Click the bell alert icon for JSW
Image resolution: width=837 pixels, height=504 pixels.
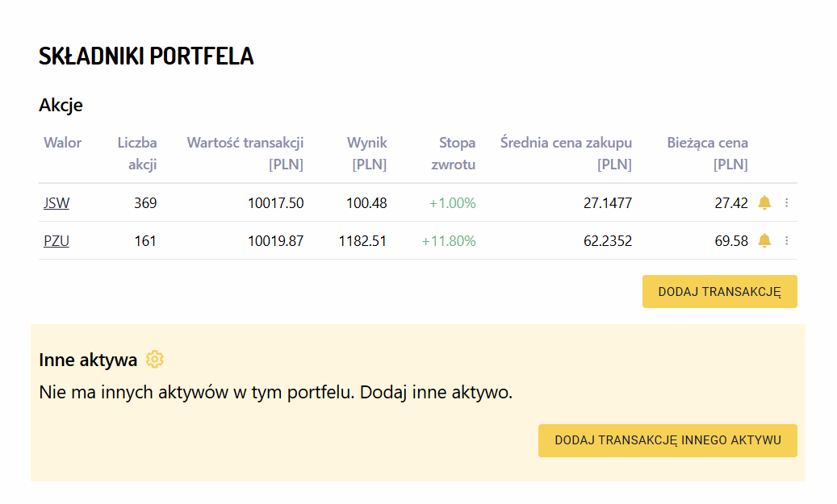pyautogui.click(x=764, y=202)
